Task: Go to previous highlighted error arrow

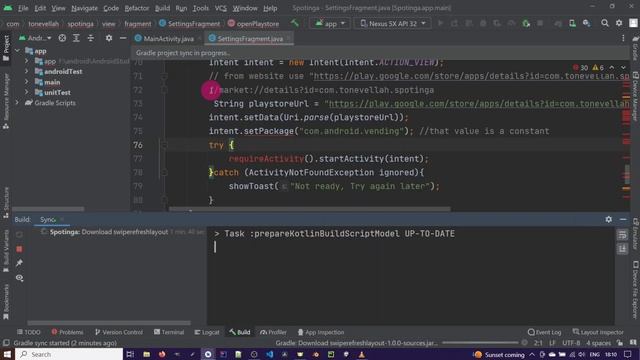Action: click(x=611, y=68)
